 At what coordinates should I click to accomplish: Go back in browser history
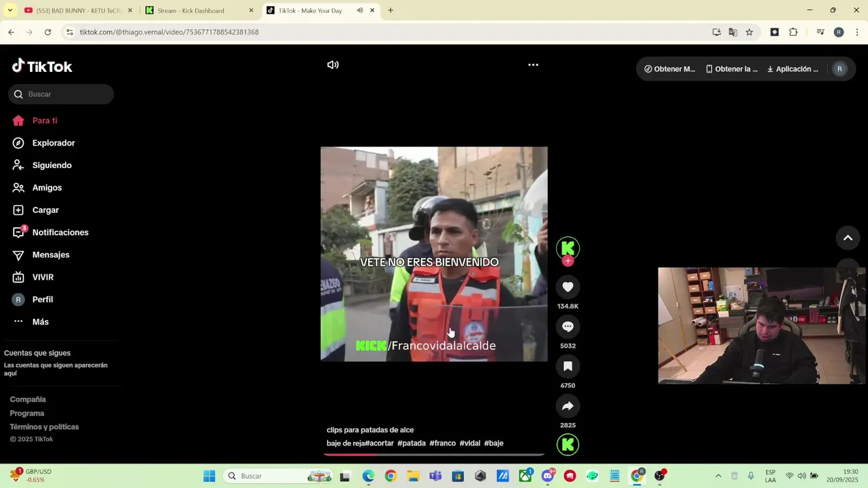(x=12, y=32)
